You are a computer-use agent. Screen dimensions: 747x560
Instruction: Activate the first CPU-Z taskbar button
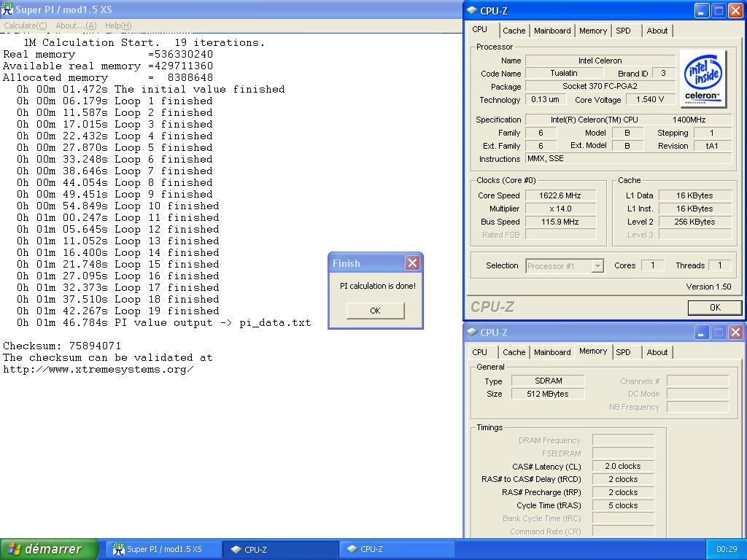click(x=281, y=549)
